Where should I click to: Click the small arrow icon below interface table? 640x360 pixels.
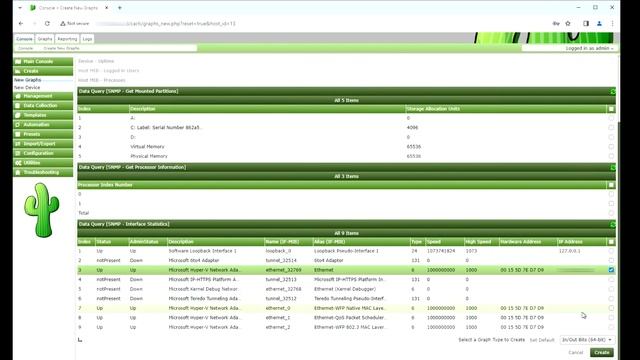pos(80,340)
